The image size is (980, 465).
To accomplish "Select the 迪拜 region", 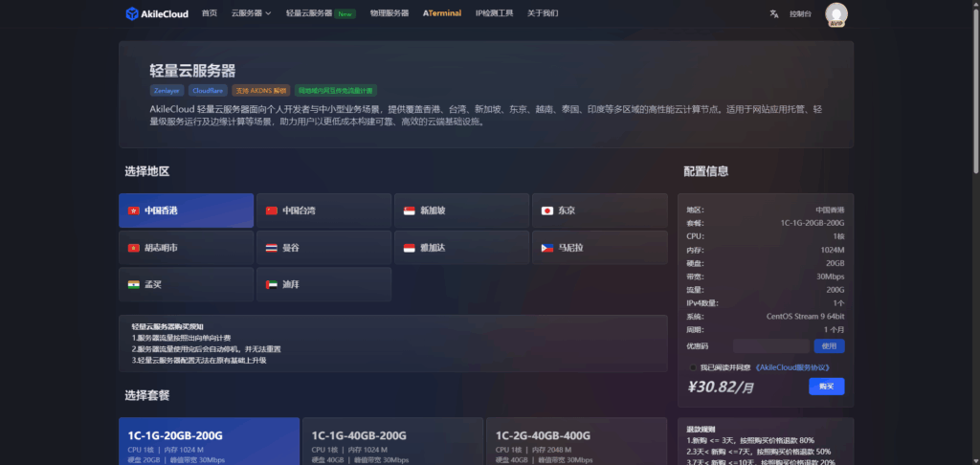I will [x=323, y=284].
